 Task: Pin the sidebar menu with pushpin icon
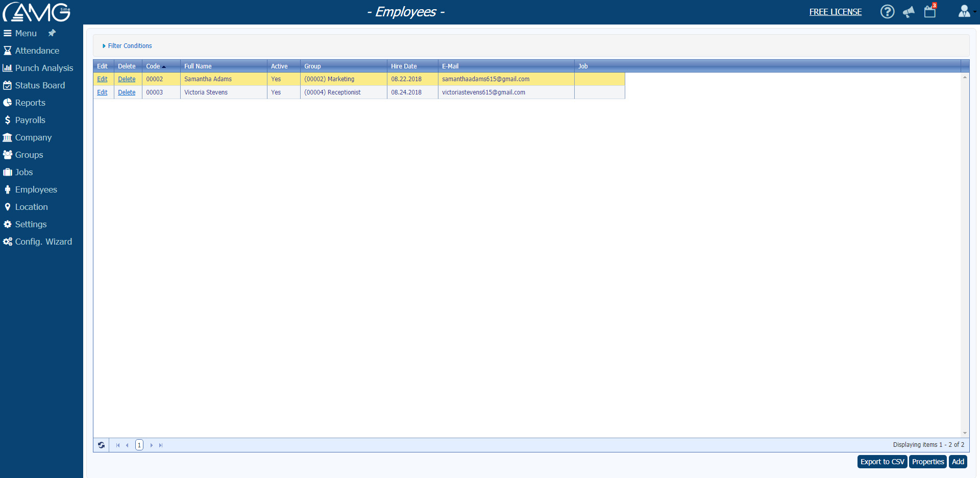52,33
